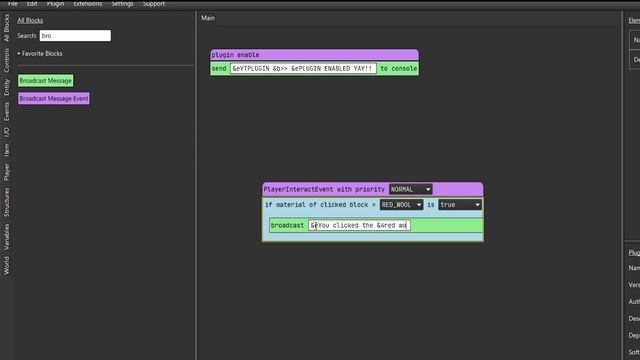Screen dimensions: 640x360
Task: Open the Plugin menu
Action: [55, 4]
